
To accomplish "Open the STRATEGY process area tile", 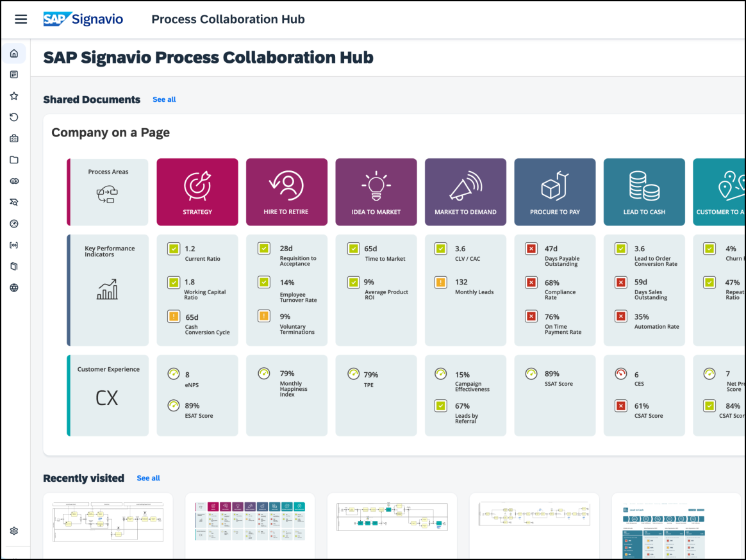I will (x=197, y=192).
